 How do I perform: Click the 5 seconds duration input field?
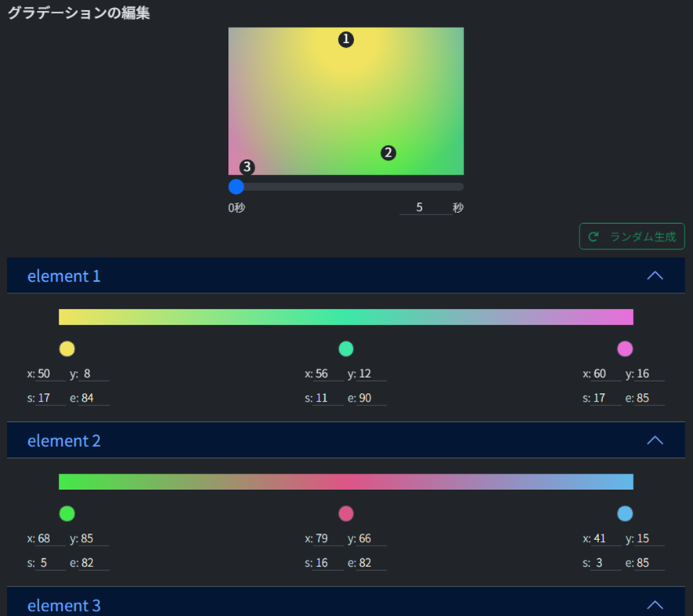[x=424, y=207]
